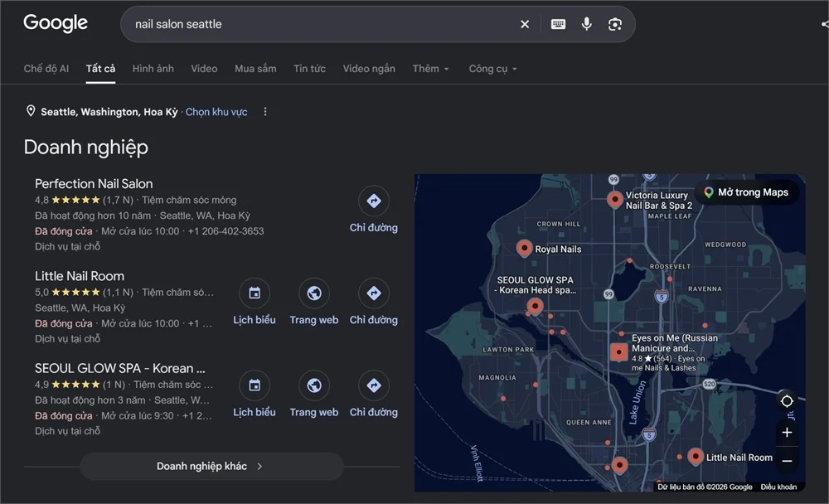Center map with the my-location icon
The image size is (829, 504).
787,401
